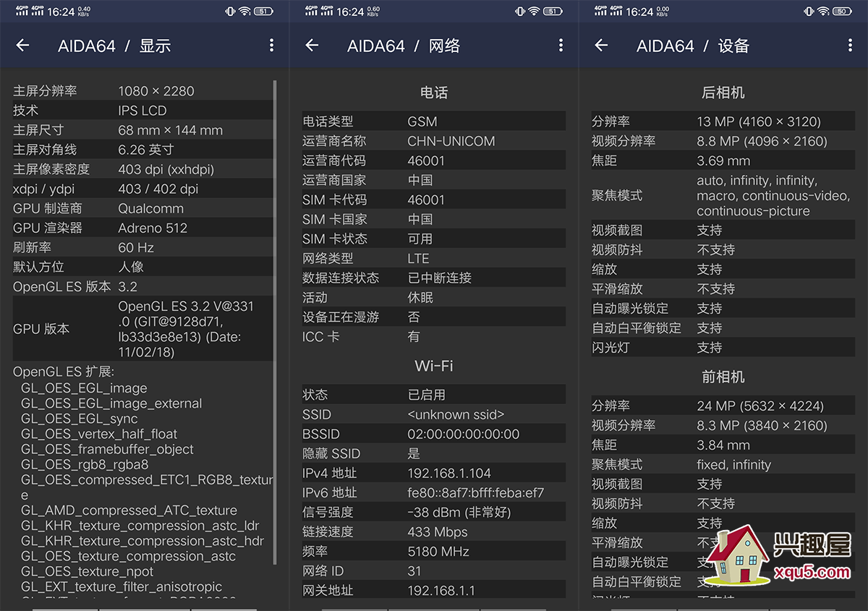The height and width of the screenshot is (611, 868).
Task: Select 隐藏 SSID 是 row
Action: 434,453
